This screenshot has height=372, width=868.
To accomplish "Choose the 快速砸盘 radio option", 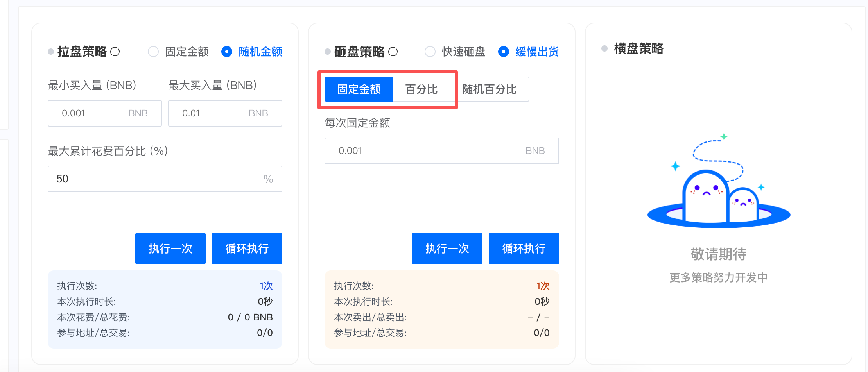I will tap(430, 52).
